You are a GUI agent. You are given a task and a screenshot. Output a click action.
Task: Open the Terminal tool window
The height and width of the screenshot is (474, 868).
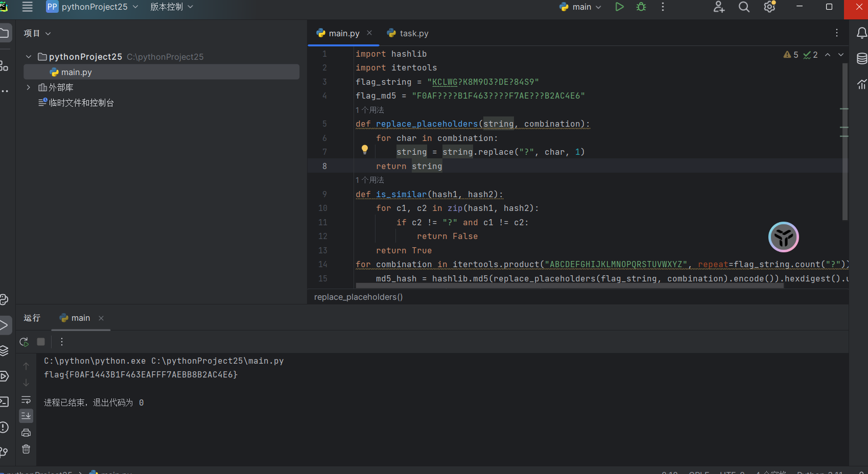click(x=4, y=401)
